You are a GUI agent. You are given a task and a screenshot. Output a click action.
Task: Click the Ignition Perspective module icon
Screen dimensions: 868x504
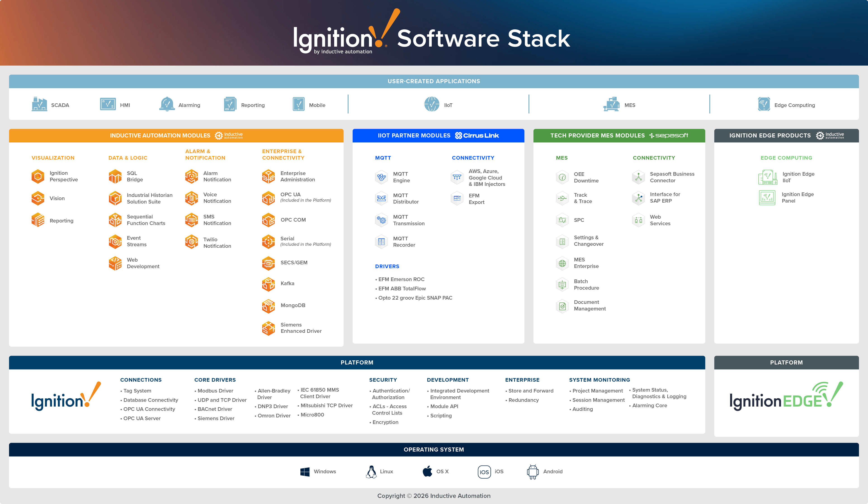[x=38, y=176]
